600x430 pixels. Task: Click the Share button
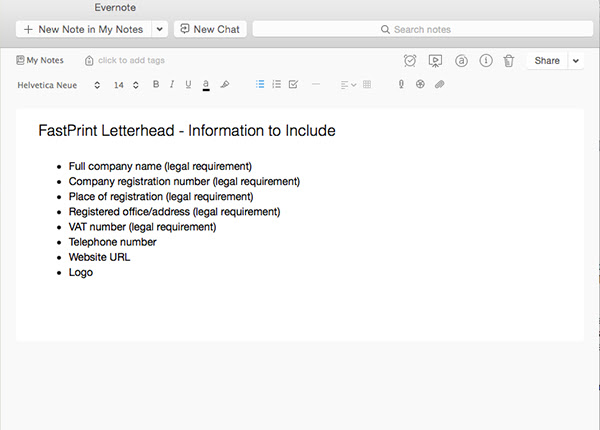pos(547,61)
